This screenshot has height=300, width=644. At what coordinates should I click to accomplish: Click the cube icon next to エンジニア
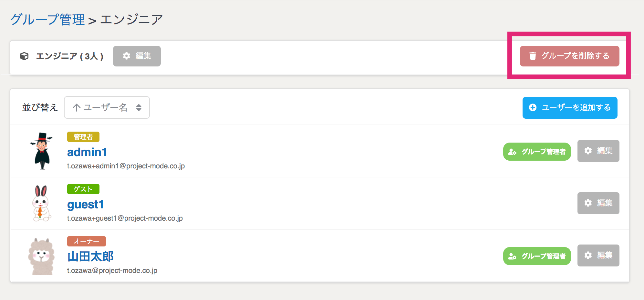(x=24, y=56)
